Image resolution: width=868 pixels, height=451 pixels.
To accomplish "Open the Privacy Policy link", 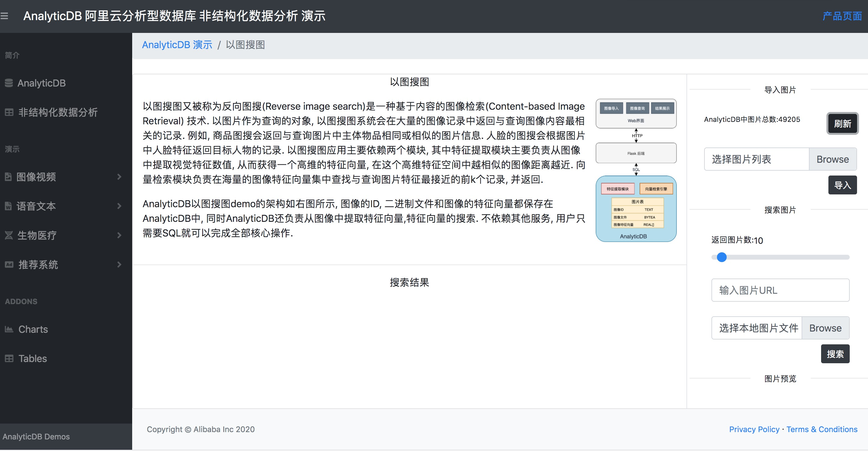I will (x=754, y=429).
